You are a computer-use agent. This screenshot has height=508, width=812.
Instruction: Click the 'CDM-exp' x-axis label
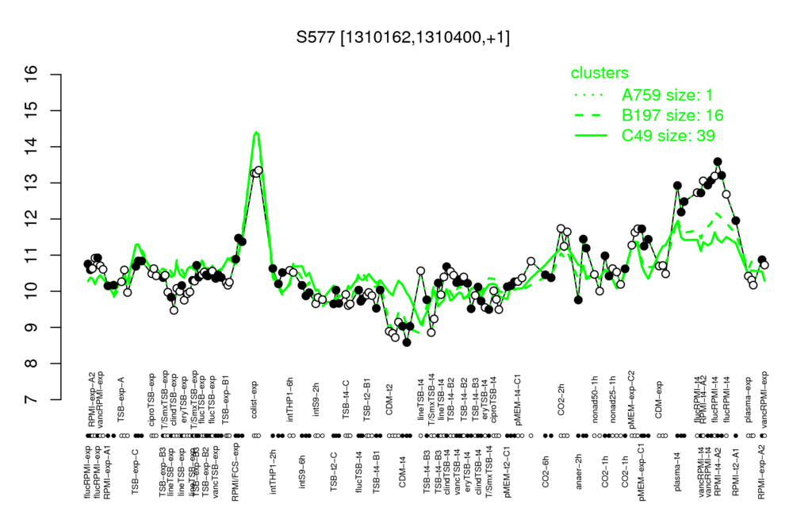659,398
